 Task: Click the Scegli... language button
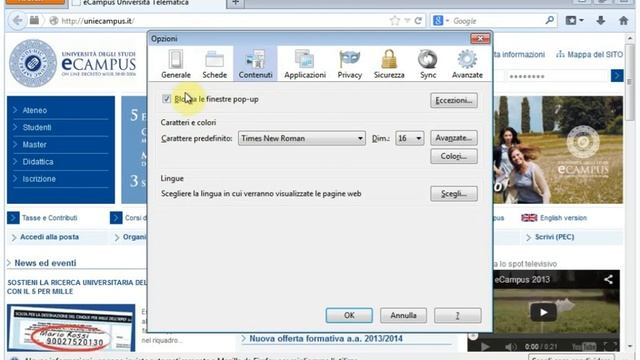[x=453, y=194]
